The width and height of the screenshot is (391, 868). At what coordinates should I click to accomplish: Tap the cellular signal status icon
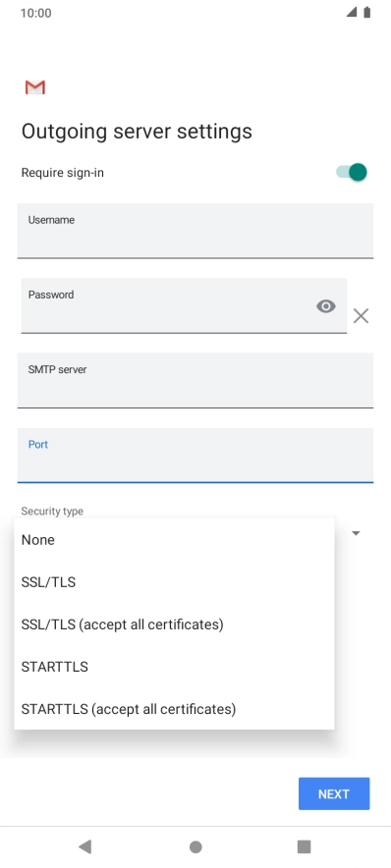(352, 12)
